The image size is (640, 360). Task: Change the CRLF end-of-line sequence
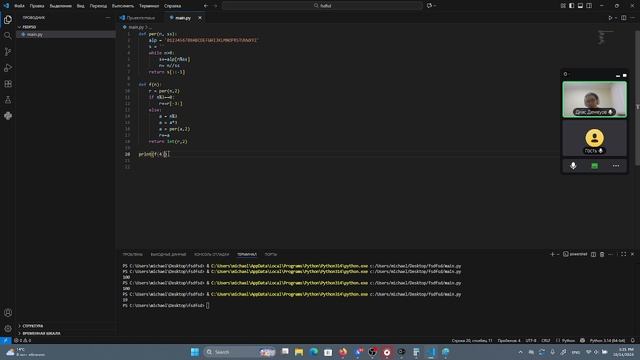(x=545, y=340)
